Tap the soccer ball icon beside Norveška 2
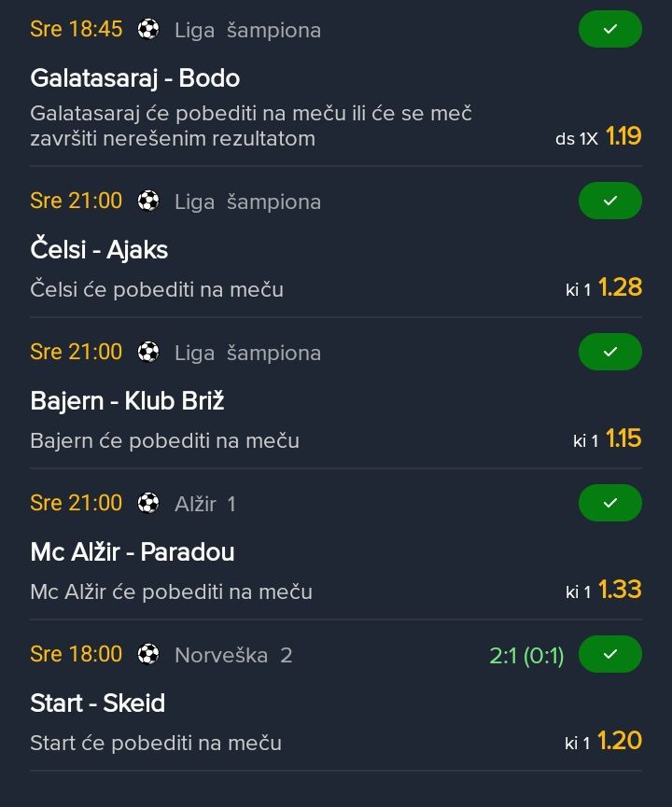 (x=148, y=654)
